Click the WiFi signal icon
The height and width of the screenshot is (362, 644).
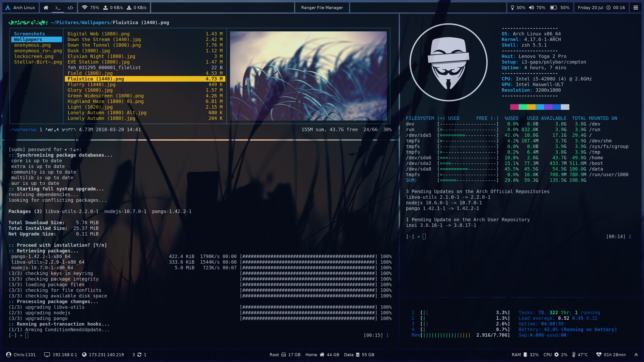click(85, 7)
